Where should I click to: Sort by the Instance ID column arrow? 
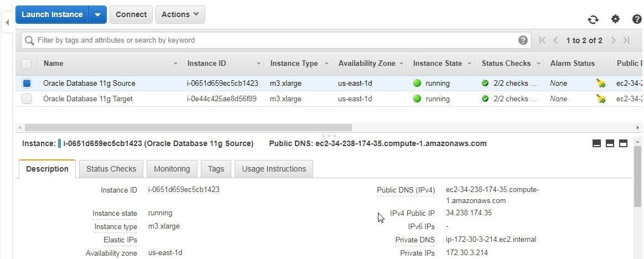[x=258, y=64]
